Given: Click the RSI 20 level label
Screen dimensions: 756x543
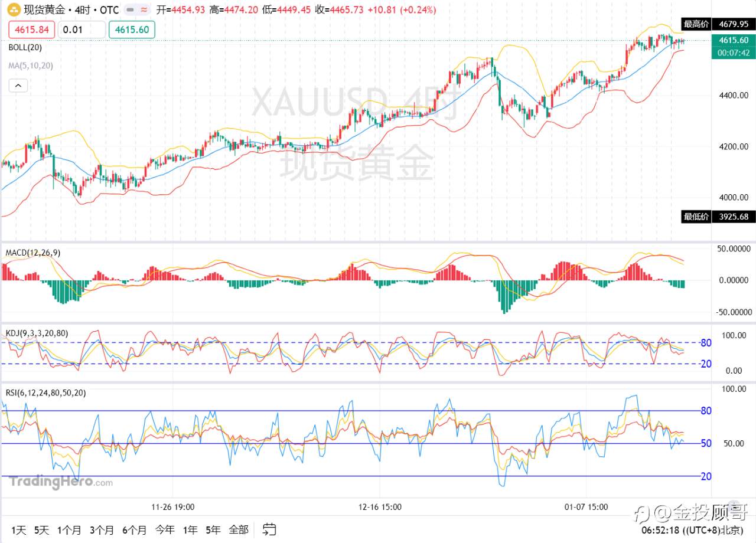Looking at the screenshot, I should pyautogui.click(x=705, y=476).
